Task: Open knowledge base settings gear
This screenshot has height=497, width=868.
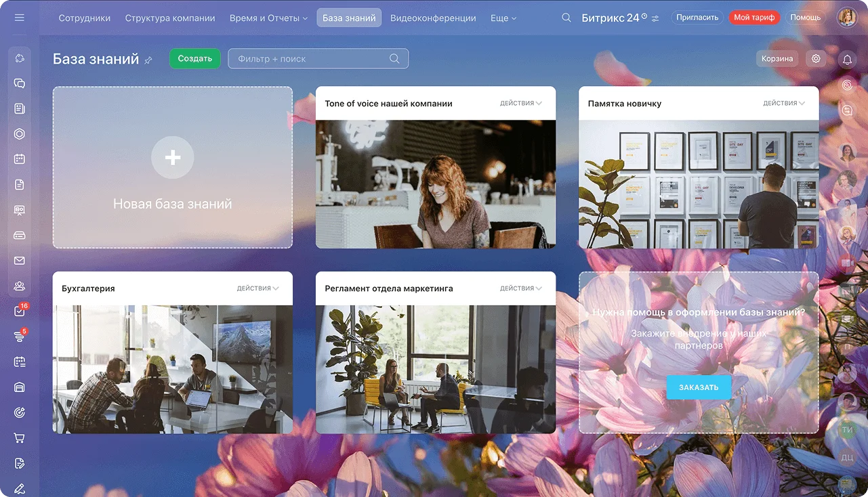Action: (x=816, y=59)
